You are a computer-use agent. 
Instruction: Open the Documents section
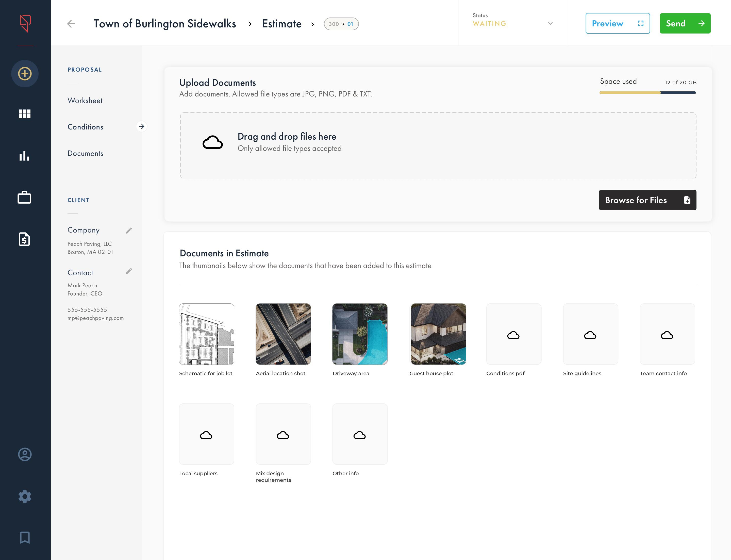(x=85, y=153)
